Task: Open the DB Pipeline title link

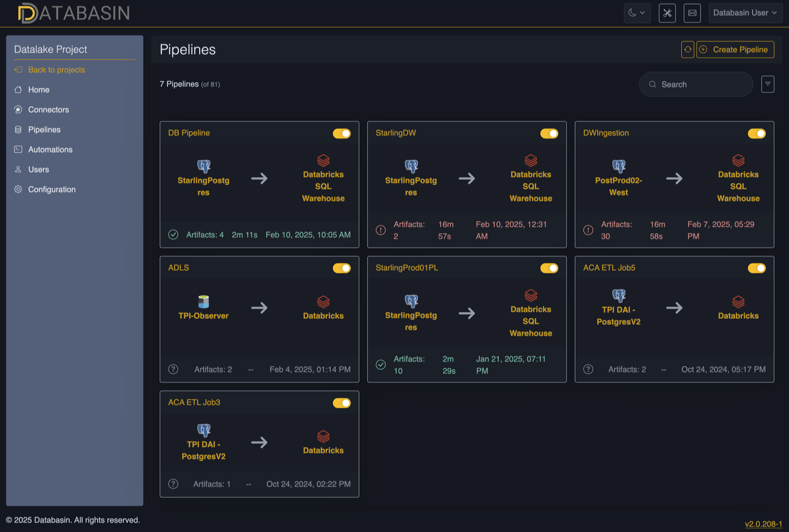Action: (x=189, y=133)
